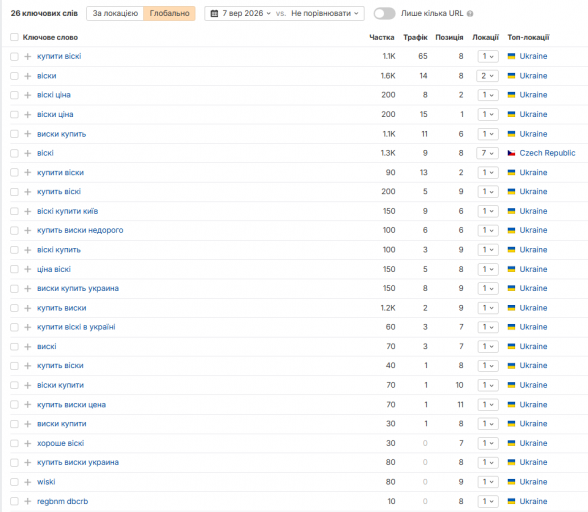Click plus icon for the keyword віскі
The width and height of the screenshot is (588, 512).
27,153
